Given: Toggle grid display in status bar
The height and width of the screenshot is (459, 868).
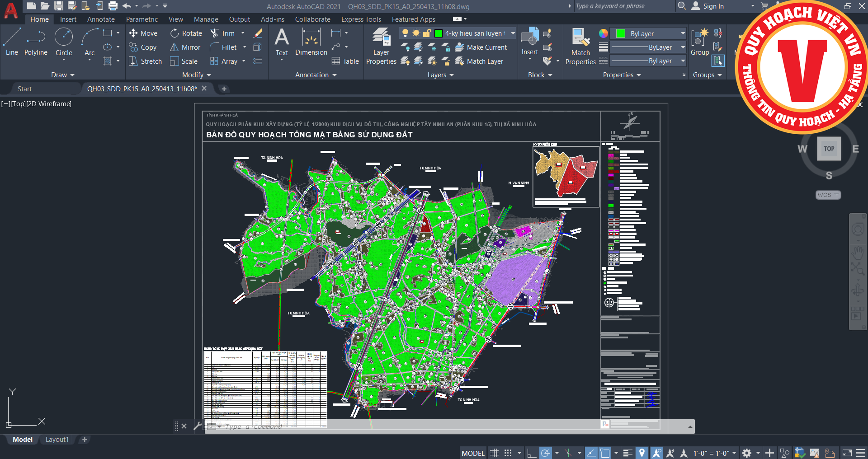Looking at the screenshot, I should pos(495,453).
